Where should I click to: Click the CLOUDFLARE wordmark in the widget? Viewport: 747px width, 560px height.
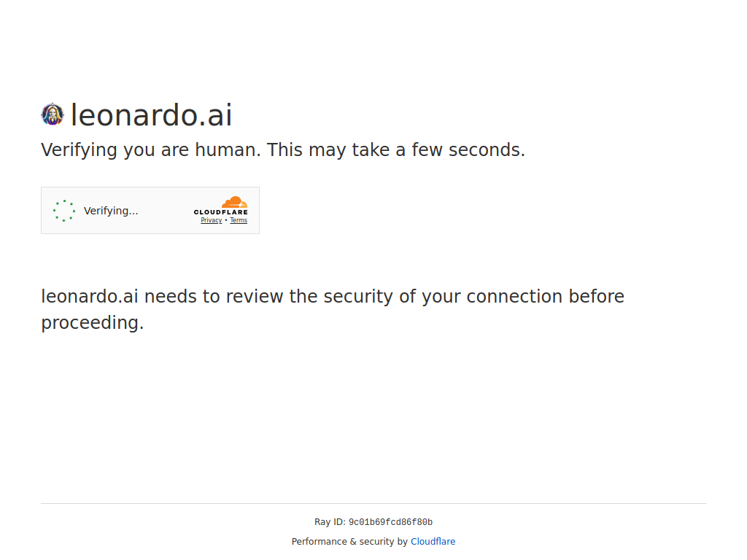[220, 212]
